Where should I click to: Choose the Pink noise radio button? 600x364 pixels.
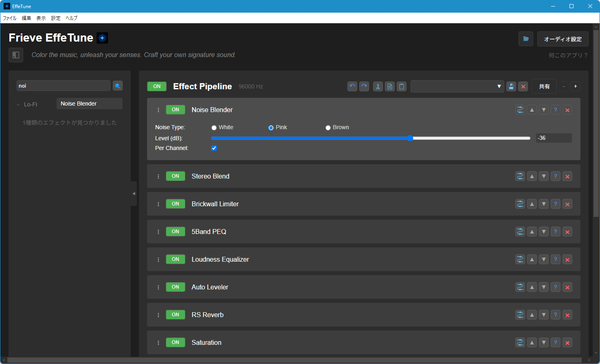pyautogui.click(x=271, y=128)
